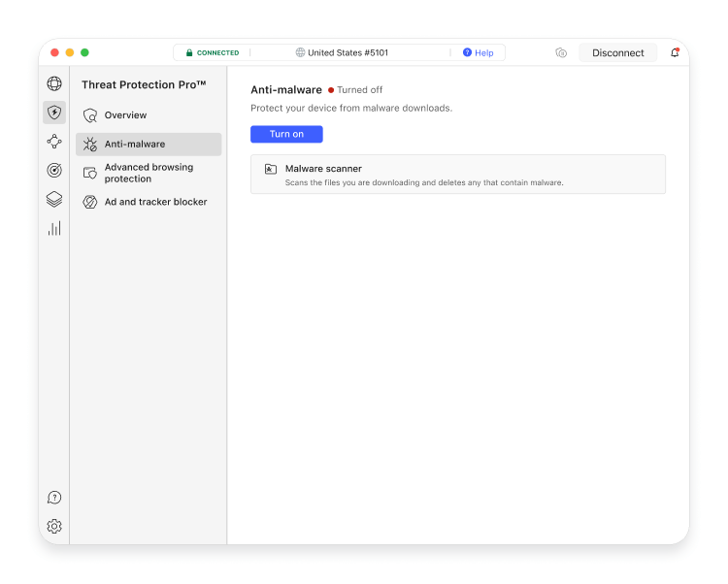Click the Overview magnifier shield icon
The width and height of the screenshot is (728, 584).
(x=90, y=115)
